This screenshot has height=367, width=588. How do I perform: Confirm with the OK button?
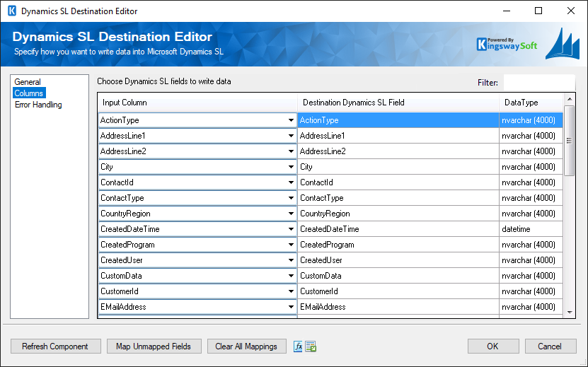[493, 346]
